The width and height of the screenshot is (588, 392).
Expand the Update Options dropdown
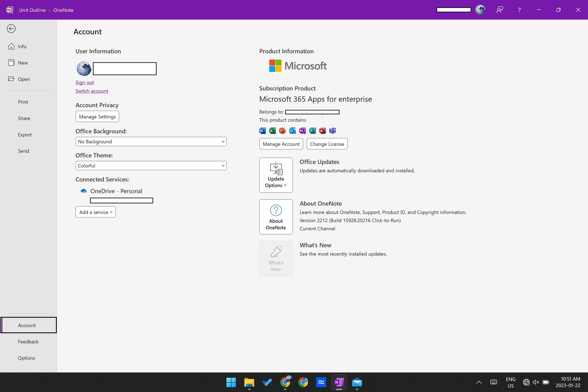tap(276, 182)
